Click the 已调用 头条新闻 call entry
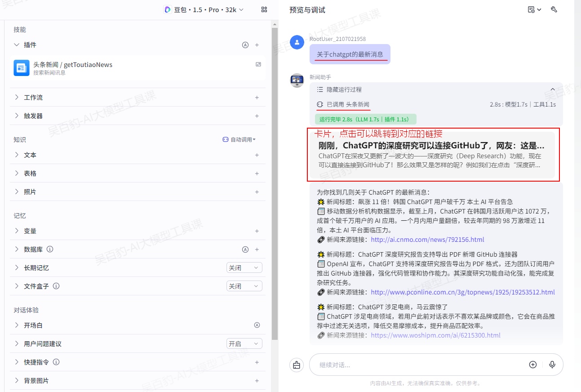 click(x=343, y=104)
